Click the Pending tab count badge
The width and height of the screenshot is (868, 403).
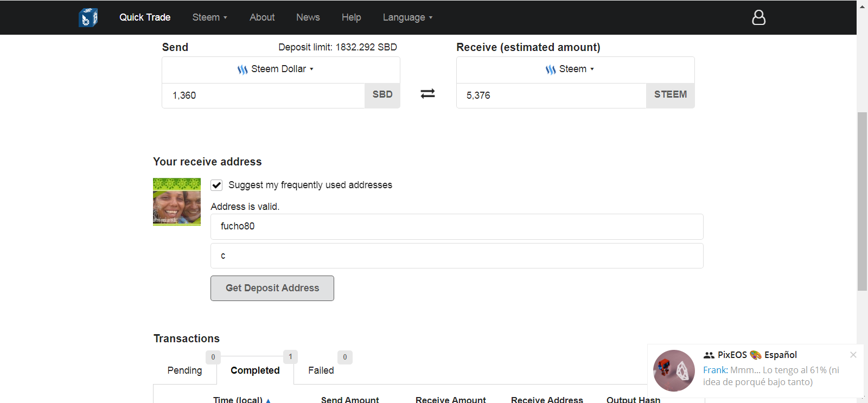click(213, 357)
